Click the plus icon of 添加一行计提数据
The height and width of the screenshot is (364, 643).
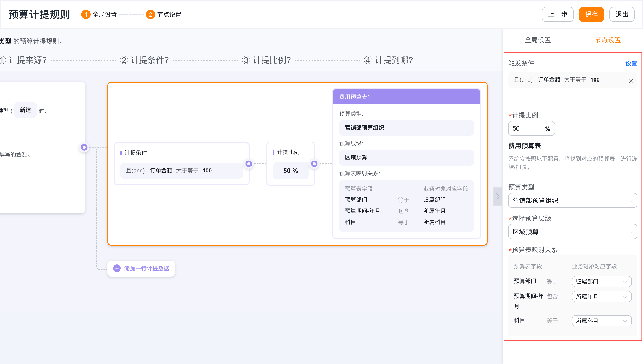click(117, 268)
